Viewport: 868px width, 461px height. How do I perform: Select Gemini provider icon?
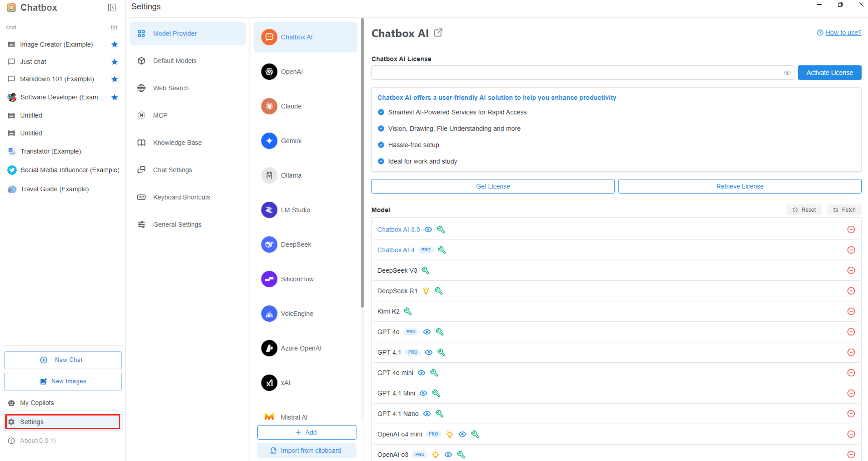(x=269, y=141)
